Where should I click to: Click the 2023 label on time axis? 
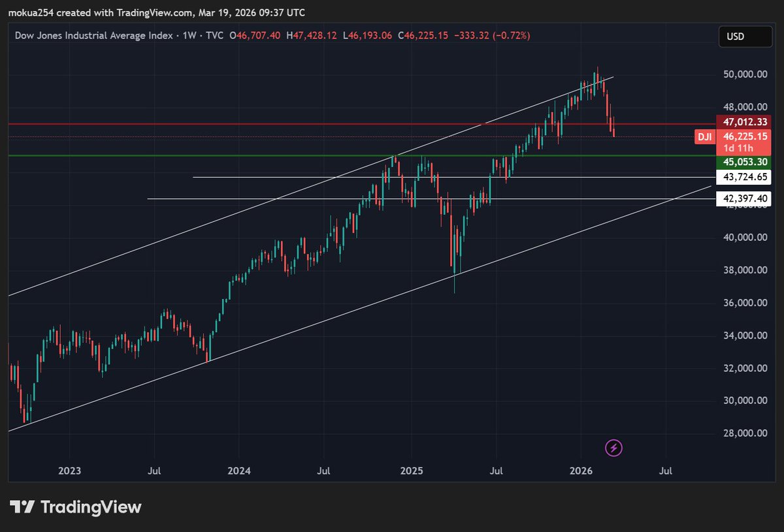(x=69, y=470)
